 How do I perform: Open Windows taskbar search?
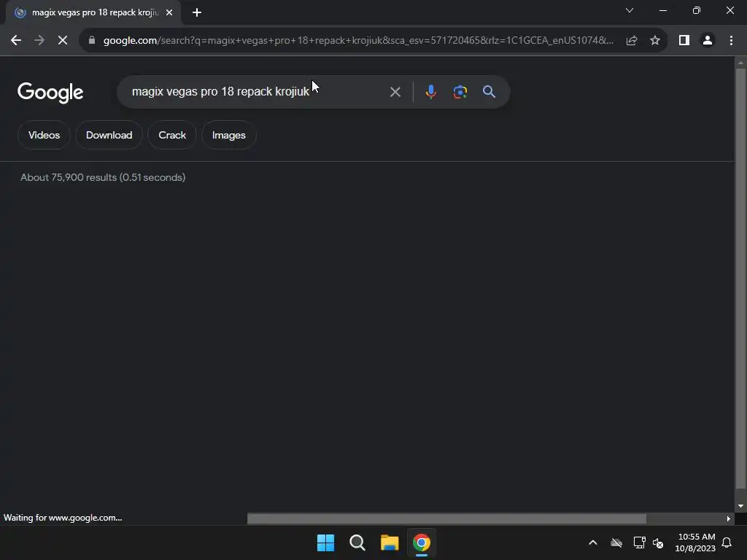pyautogui.click(x=357, y=542)
